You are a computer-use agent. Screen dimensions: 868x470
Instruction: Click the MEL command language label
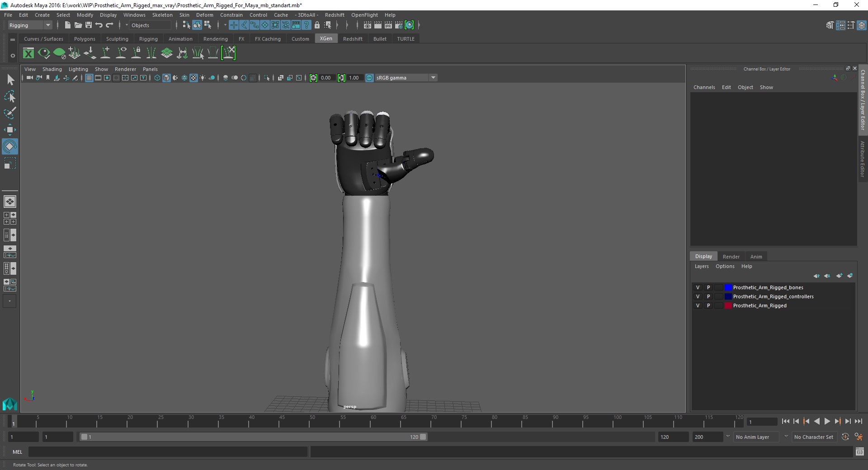click(17, 452)
